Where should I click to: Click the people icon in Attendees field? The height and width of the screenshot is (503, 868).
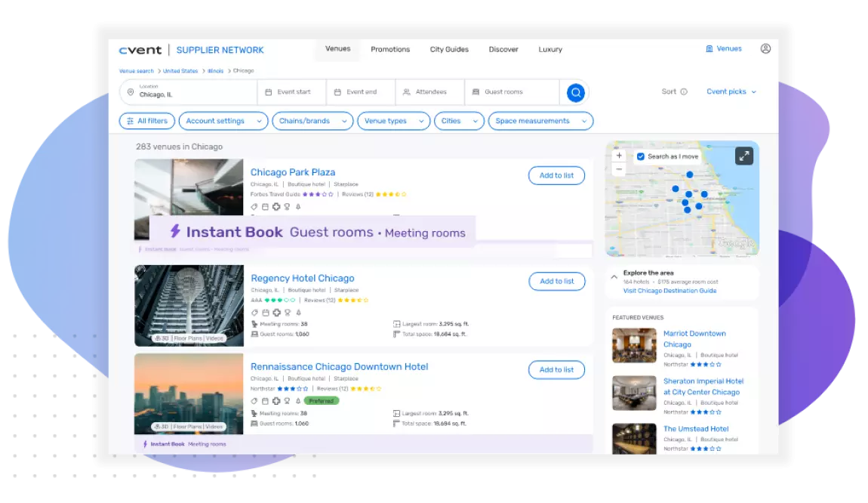click(x=406, y=92)
